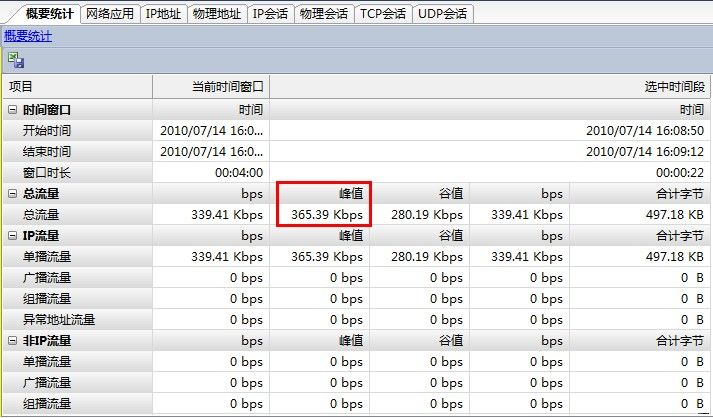This screenshot has width=713, height=418.
Task: Collapse the 时间窗口 group
Action: [x=13, y=110]
